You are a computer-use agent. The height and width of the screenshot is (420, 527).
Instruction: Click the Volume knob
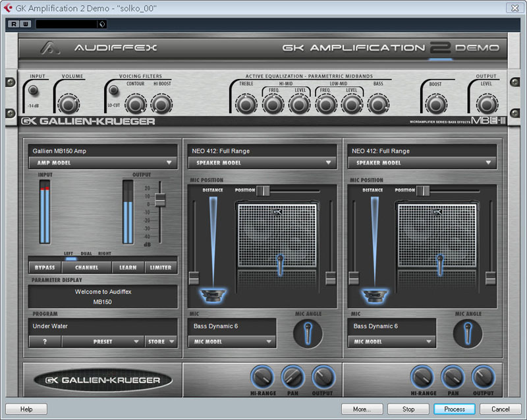(69, 105)
